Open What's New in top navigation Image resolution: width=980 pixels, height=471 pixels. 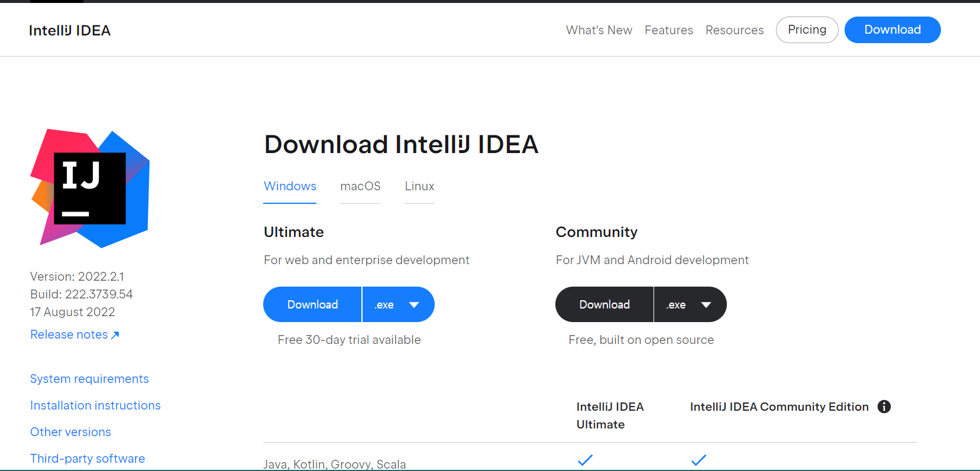[599, 30]
